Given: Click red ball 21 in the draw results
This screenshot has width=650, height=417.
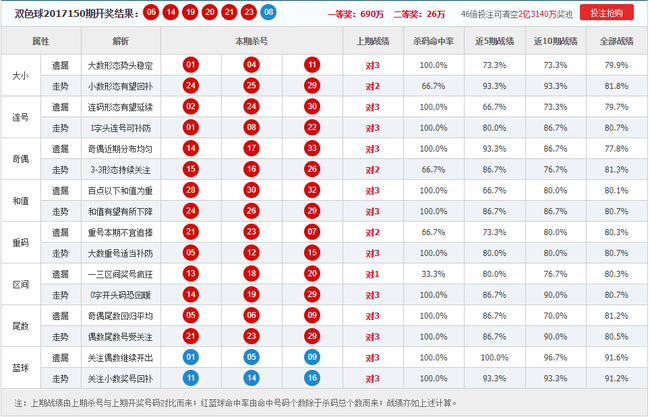Looking at the screenshot, I should 229,12.
